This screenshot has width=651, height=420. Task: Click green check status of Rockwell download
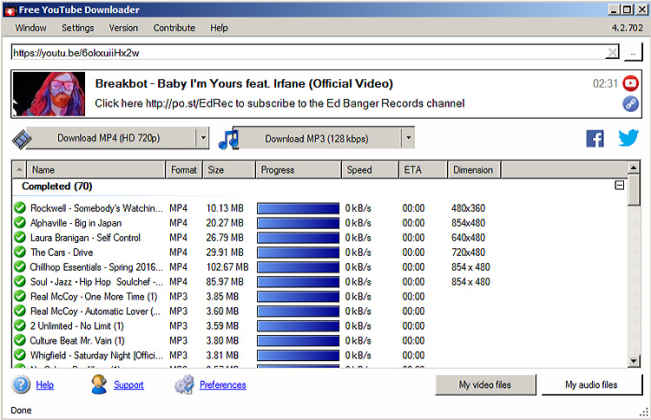point(20,208)
